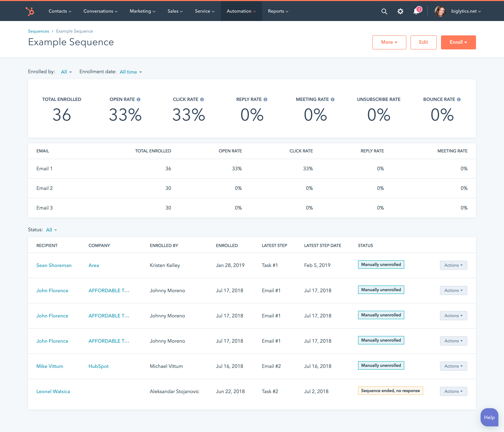The width and height of the screenshot is (504, 432).
Task: Open Mike Vittum contact link
Action: [x=50, y=366]
